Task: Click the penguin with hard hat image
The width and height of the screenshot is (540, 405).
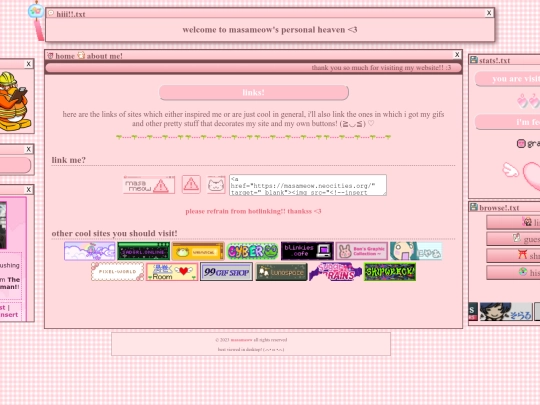Action: (14, 101)
